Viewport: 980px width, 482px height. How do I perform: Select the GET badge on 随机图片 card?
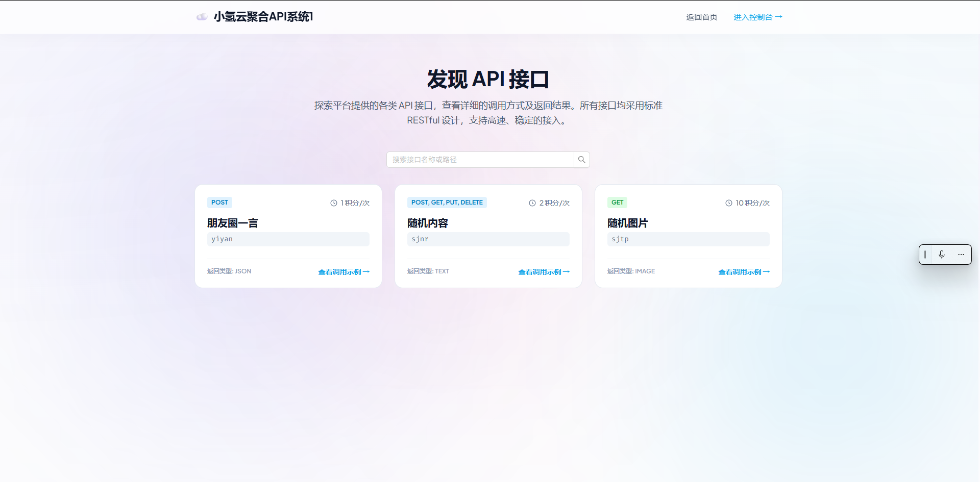pyautogui.click(x=617, y=202)
